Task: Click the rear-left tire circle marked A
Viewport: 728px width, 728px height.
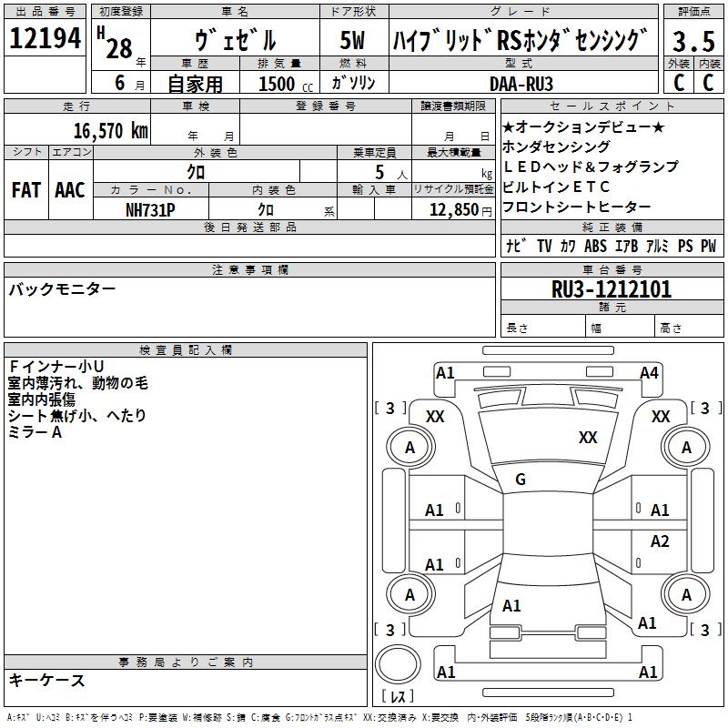Action: [x=410, y=595]
